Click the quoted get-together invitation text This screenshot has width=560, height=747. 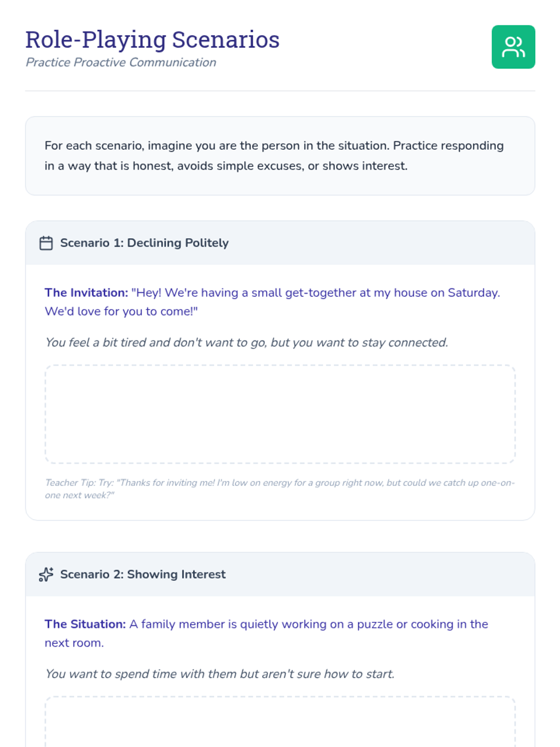click(x=315, y=293)
